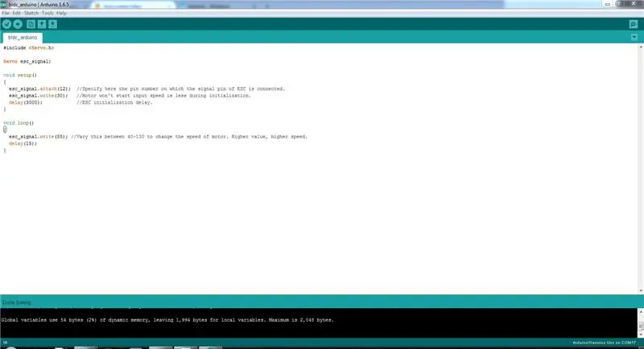Select the bldc_arduino sketch tab

(23, 38)
